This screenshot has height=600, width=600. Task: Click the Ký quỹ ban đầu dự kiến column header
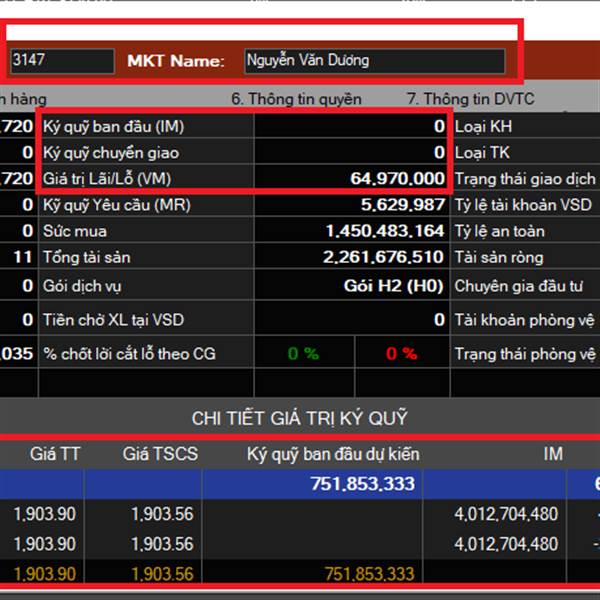pyautogui.click(x=333, y=454)
